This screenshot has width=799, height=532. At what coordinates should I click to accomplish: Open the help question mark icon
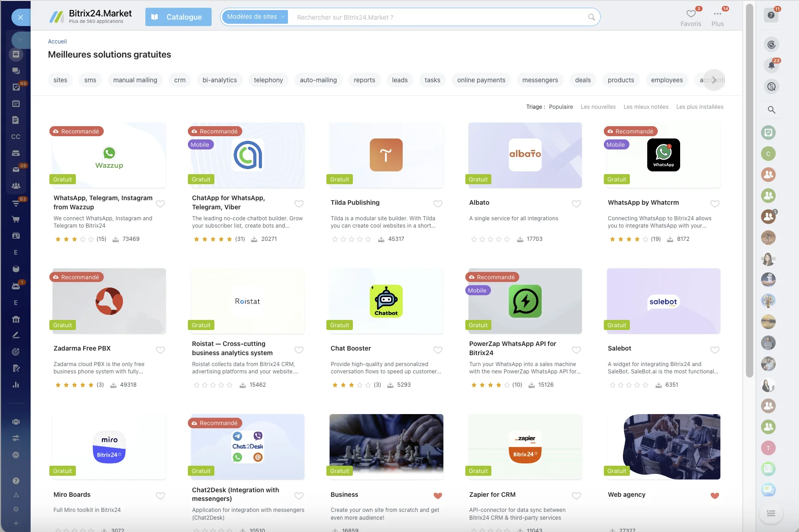[x=772, y=15]
